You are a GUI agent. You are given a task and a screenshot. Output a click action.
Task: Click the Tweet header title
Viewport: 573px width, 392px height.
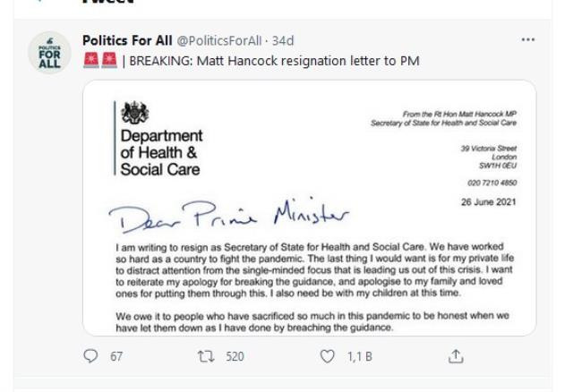[x=98, y=3]
